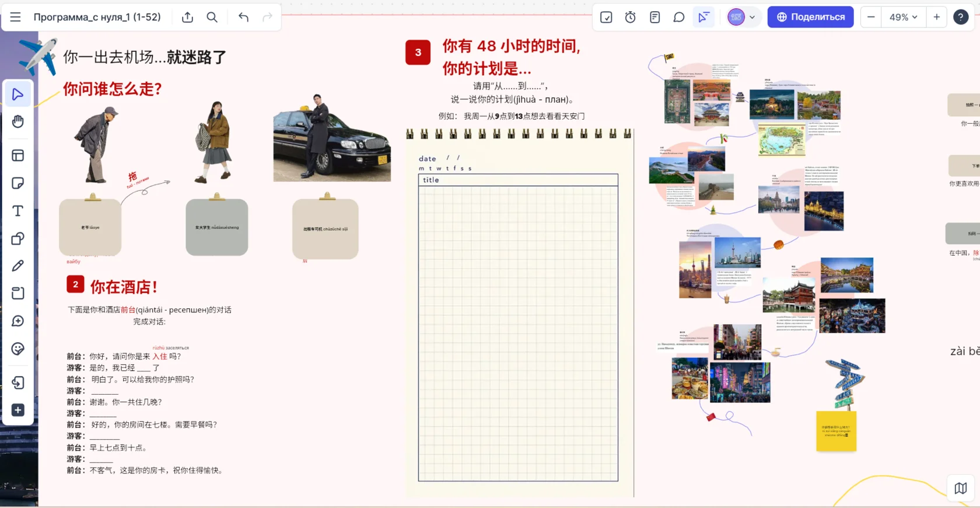Activate the pen drawing tool
The width and height of the screenshot is (980, 508).
pos(18,266)
